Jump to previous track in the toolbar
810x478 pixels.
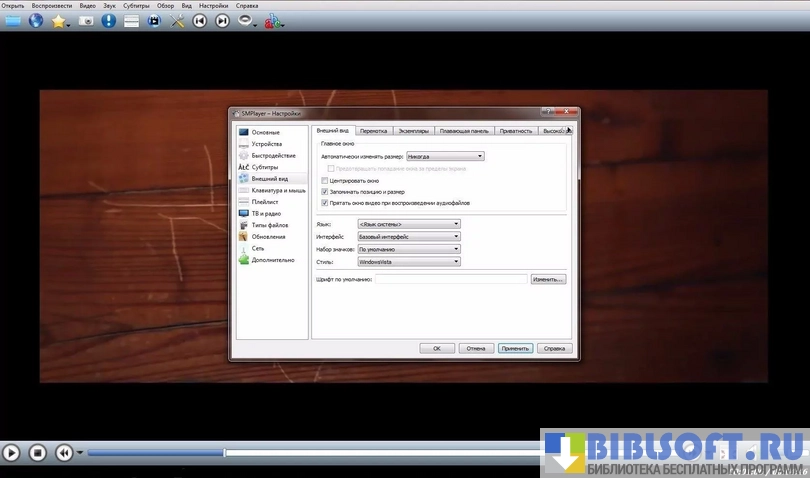coord(200,21)
